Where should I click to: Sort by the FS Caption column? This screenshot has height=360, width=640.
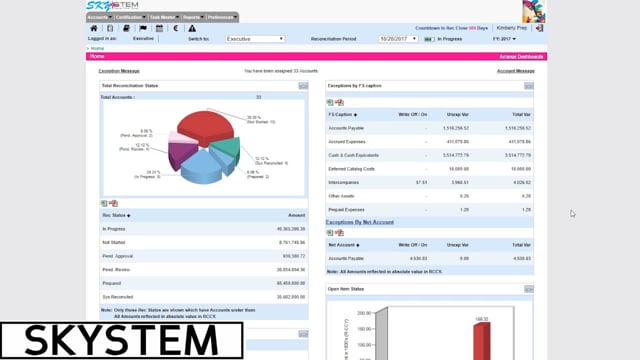343,115
